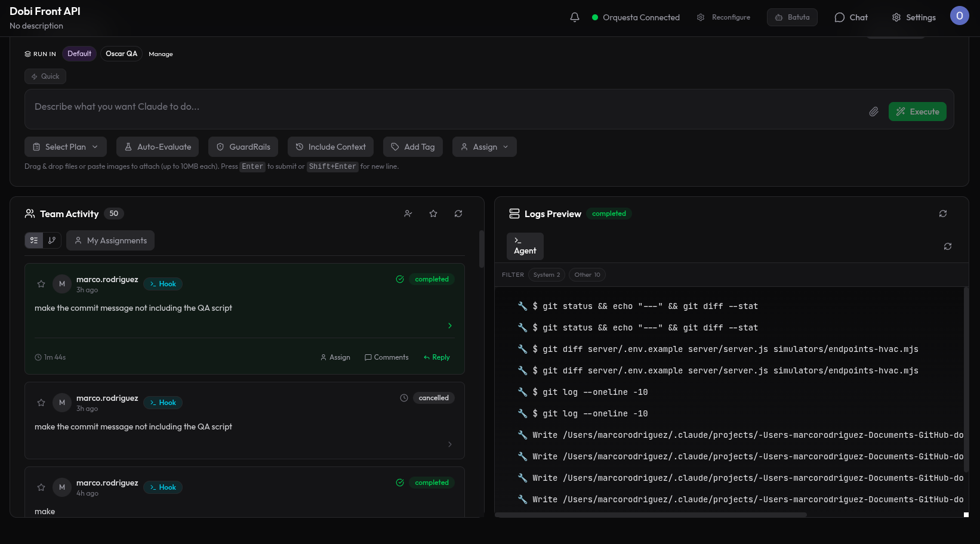Select the Default run environment
This screenshot has height=544, width=980.
tap(79, 54)
